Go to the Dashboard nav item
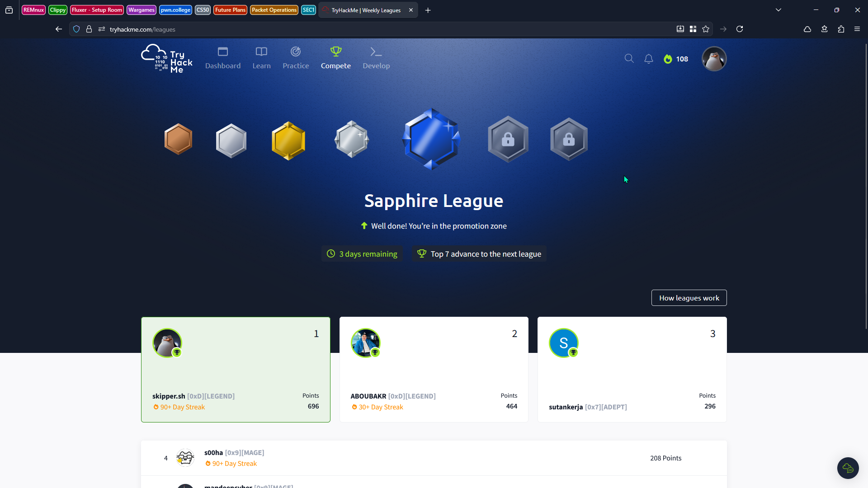The height and width of the screenshot is (488, 868). pyautogui.click(x=223, y=58)
